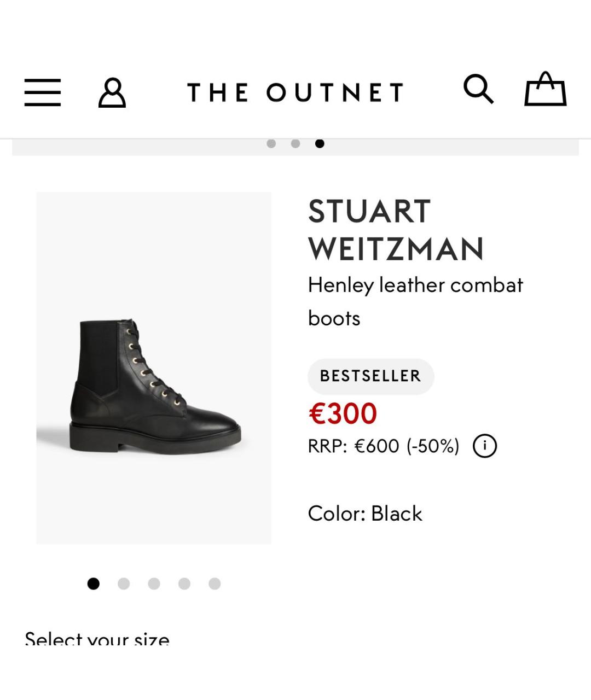Show the third product image dot
This screenshot has width=591, height=700.
tap(154, 584)
